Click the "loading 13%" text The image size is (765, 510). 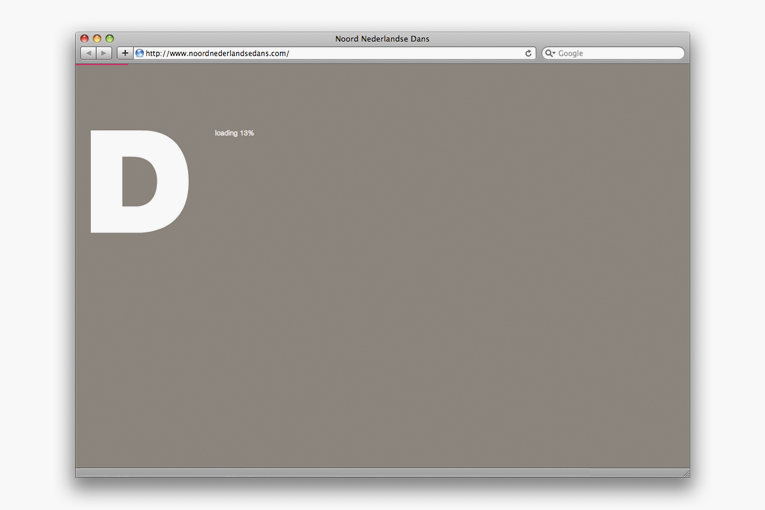pos(234,133)
